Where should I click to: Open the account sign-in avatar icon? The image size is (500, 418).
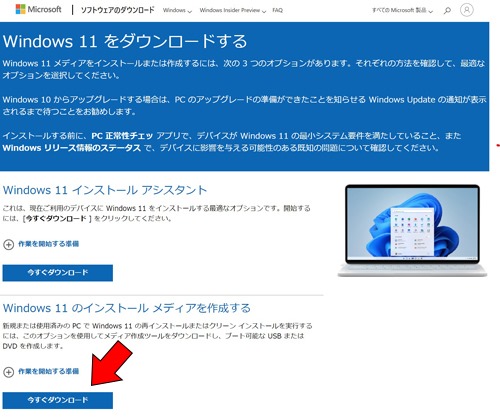coord(467,10)
